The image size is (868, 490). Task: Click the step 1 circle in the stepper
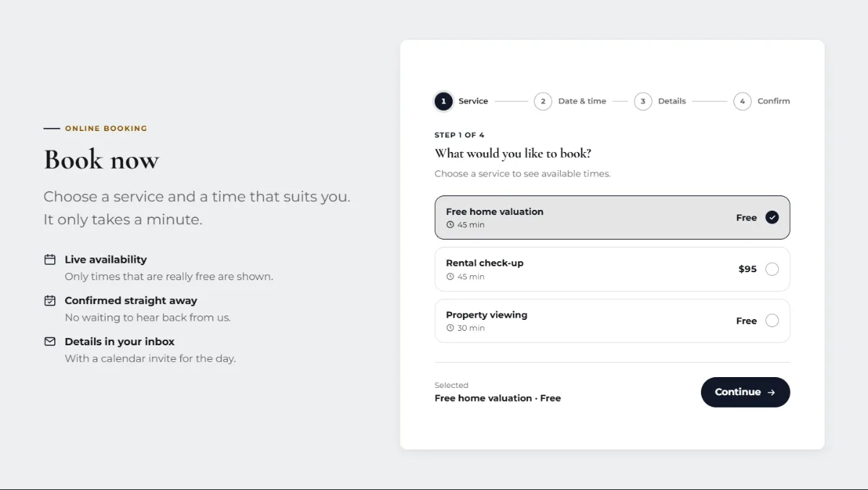pyautogui.click(x=443, y=101)
